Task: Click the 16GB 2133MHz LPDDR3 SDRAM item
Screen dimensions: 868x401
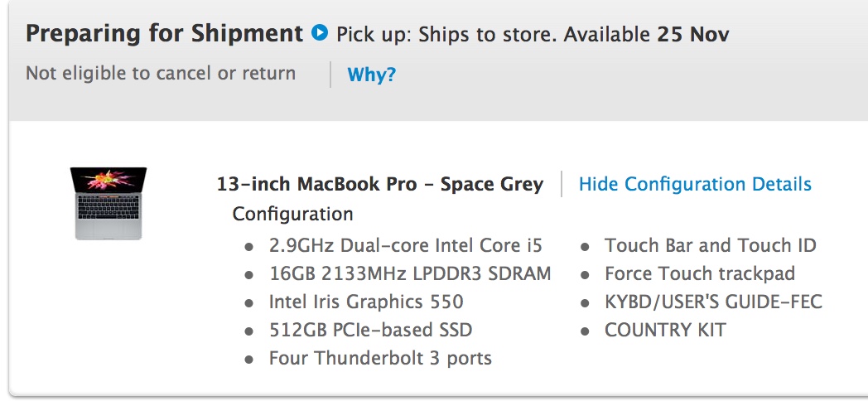Action: click(410, 273)
